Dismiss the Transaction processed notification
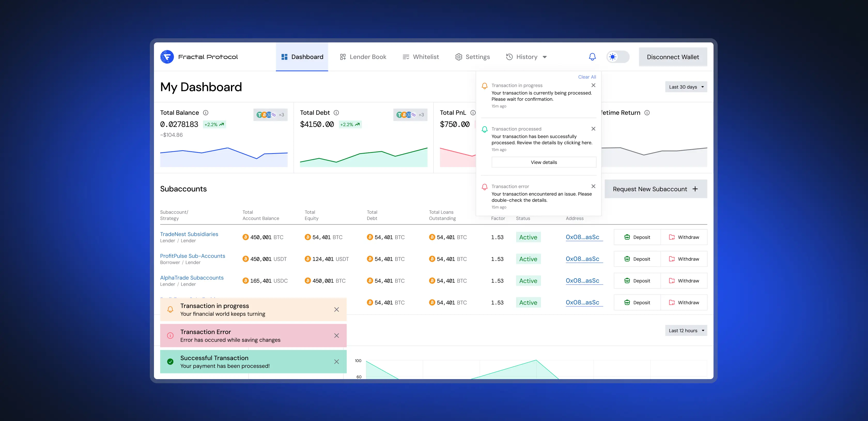Screen dimensions: 868x421 pyautogui.click(x=593, y=129)
